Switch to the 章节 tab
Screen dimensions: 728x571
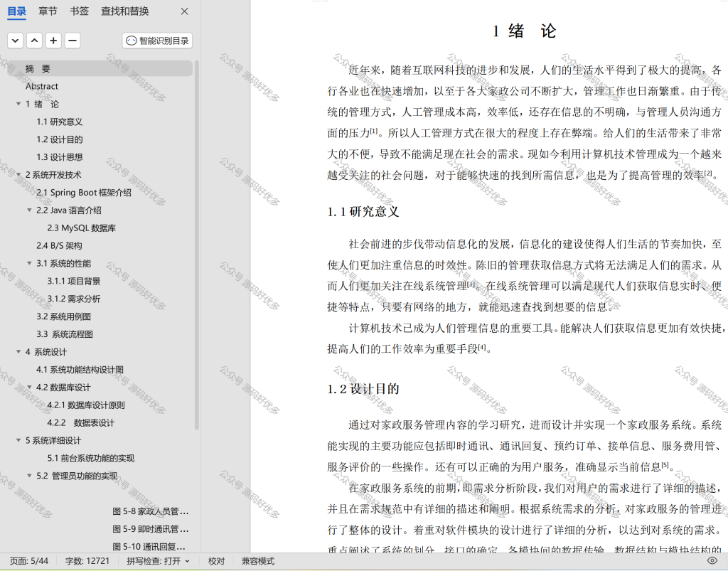[48, 11]
